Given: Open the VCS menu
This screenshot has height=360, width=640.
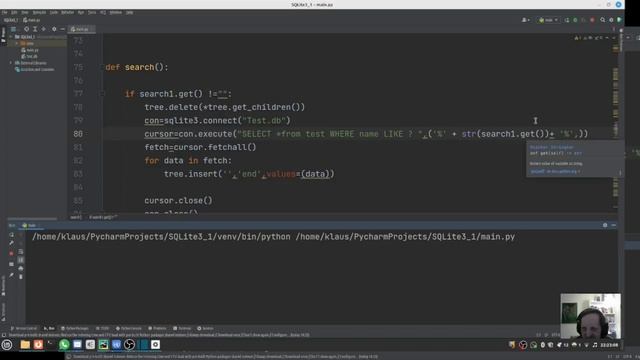Looking at the screenshot, I should [x=103, y=13].
